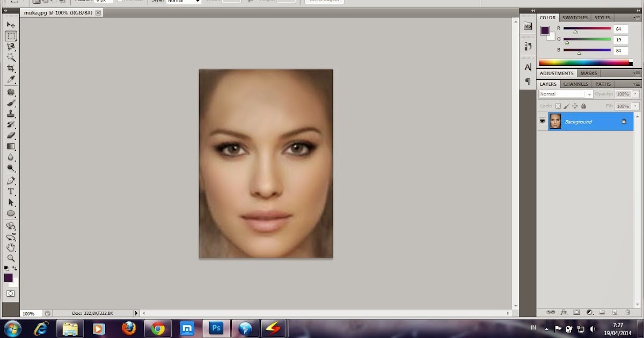
Task: Toggle lock all
Action: [x=583, y=106]
